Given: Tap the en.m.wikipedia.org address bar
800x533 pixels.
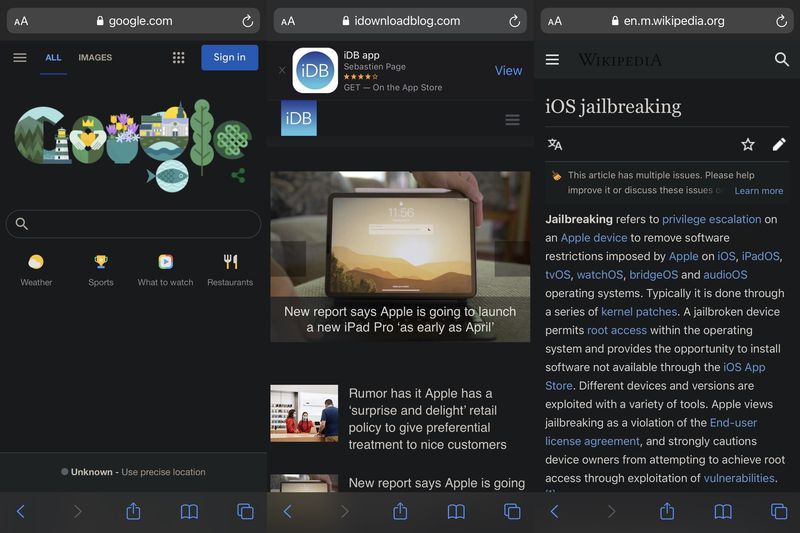Looking at the screenshot, I should click(x=667, y=21).
